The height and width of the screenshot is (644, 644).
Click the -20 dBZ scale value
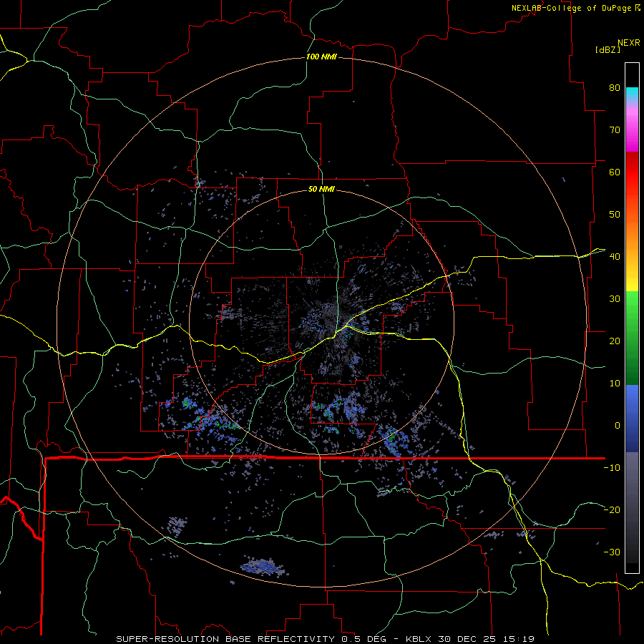[x=612, y=509]
